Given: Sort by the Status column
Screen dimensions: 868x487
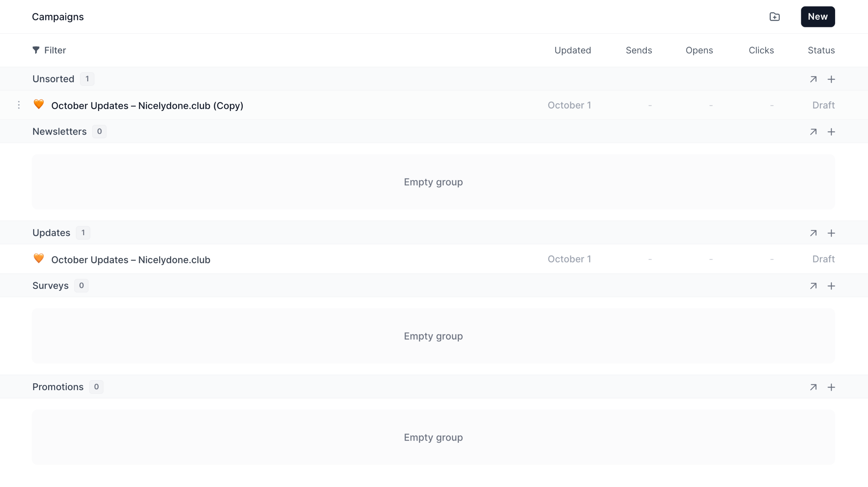Looking at the screenshot, I should (x=821, y=50).
